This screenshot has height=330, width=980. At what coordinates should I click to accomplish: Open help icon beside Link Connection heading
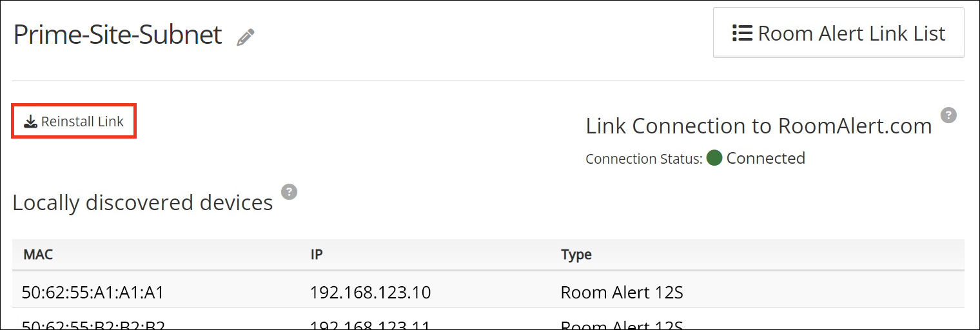[x=948, y=115]
